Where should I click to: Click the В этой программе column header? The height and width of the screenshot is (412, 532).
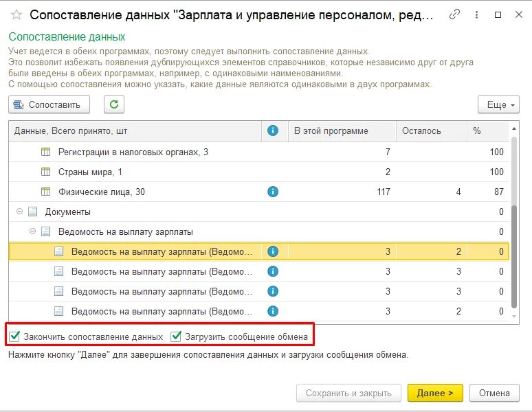tap(342, 130)
